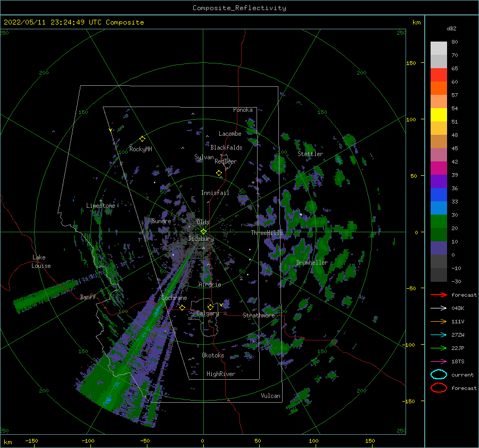Click the orange 111V arrow icon
Viewport: 479px width, 448px height.
click(439, 321)
